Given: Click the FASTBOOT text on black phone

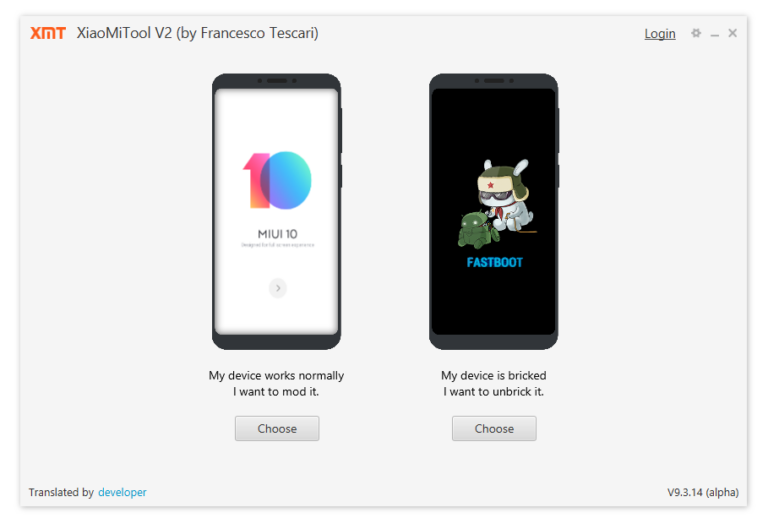Looking at the screenshot, I should [495, 262].
